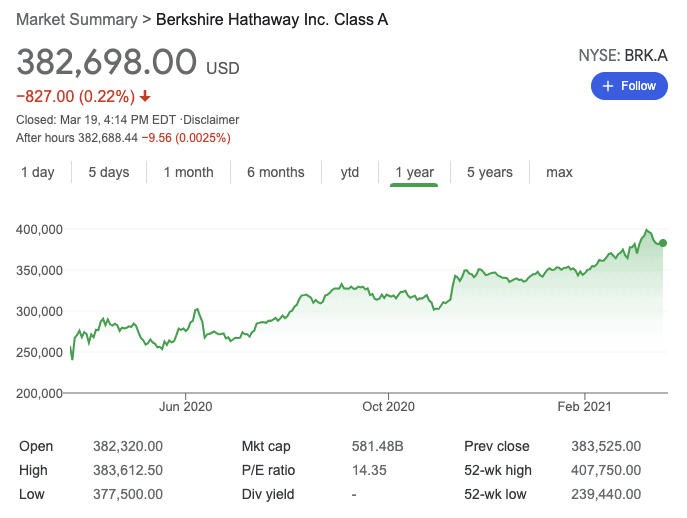Image resolution: width=687 pixels, height=518 pixels.
Task: Click the Open value 382,320.00
Action: (x=127, y=446)
